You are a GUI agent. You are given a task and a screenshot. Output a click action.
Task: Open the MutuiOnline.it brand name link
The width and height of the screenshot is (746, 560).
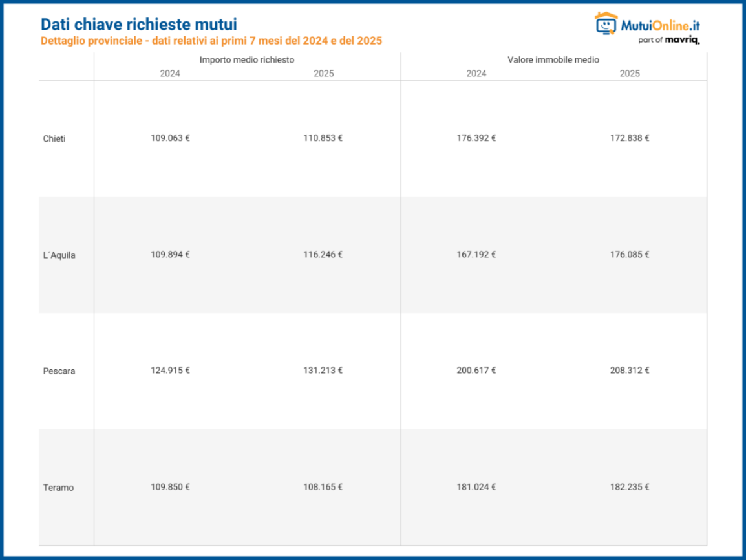(660, 26)
